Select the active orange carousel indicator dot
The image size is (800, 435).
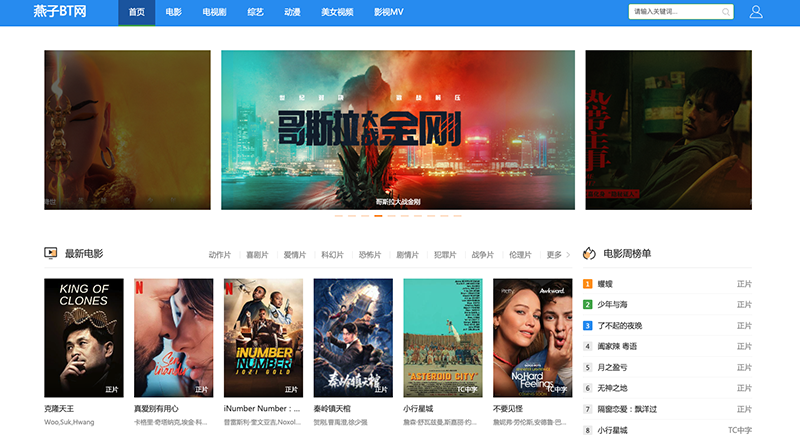click(x=378, y=216)
